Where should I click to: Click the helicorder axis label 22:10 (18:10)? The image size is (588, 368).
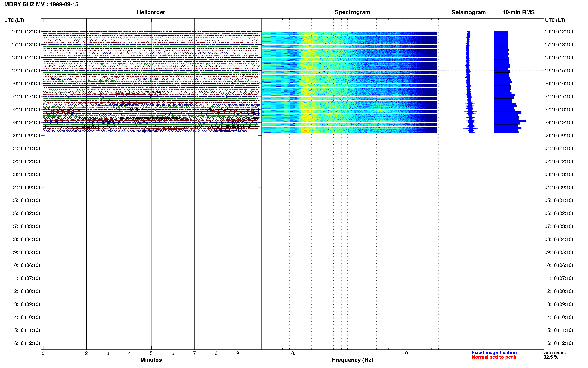(x=26, y=109)
